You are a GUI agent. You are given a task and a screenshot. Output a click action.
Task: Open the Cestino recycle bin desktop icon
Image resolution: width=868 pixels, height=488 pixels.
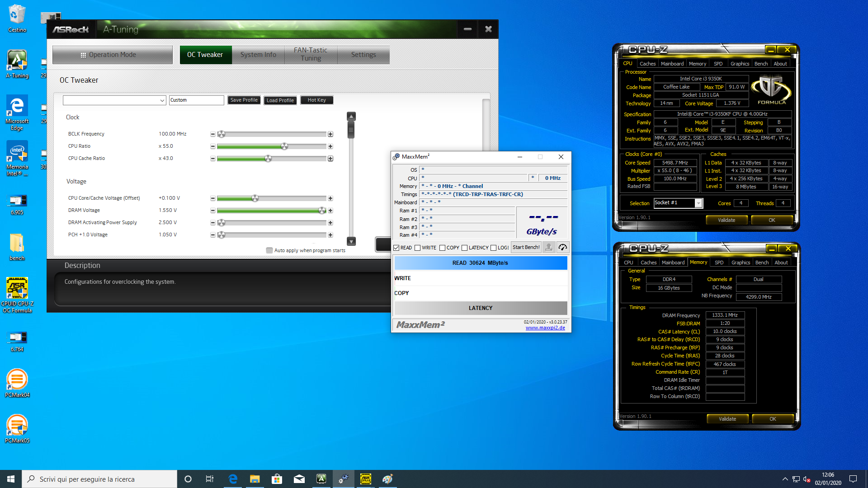[x=17, y=18]
